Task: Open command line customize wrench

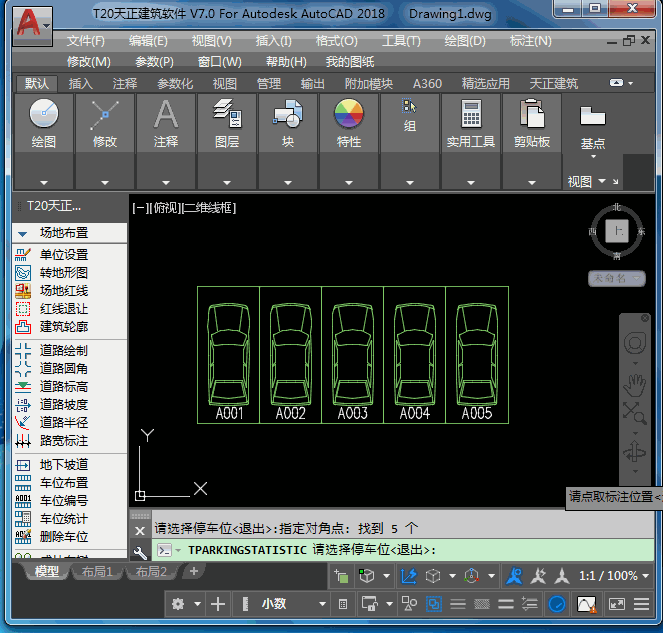Action: coord(140,552)
